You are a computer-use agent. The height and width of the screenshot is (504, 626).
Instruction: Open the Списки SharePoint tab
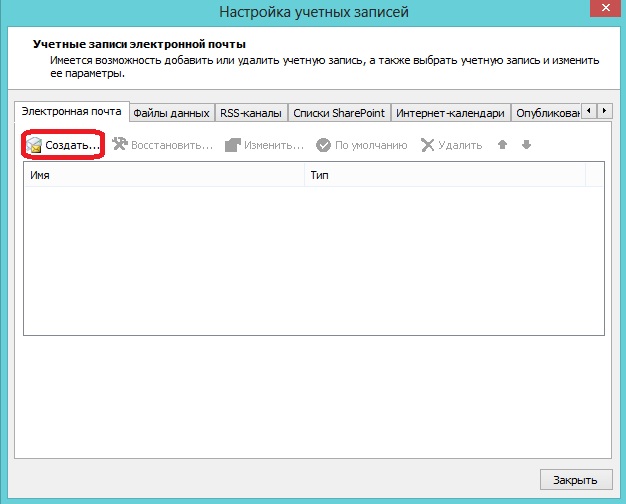pyautogui.click(x=339, y=113)
